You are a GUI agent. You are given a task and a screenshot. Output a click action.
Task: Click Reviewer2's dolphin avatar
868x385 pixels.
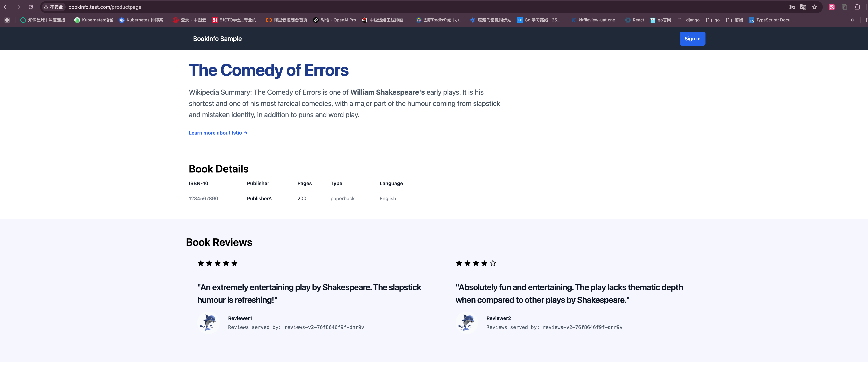click(466, 323)
